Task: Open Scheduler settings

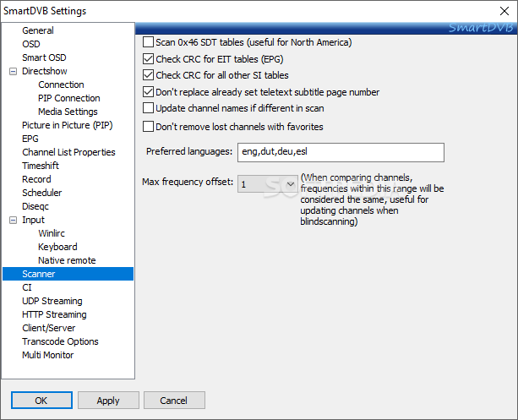Action: tap(42, 193)
